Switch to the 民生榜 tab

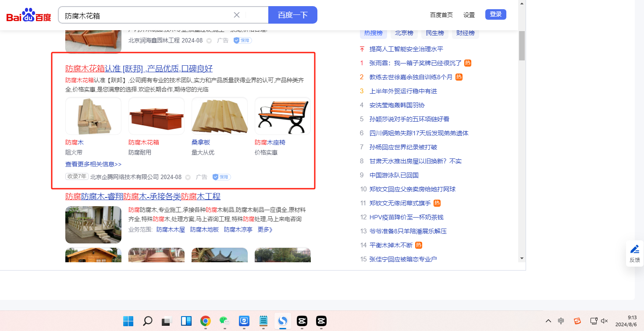point(435,33)
